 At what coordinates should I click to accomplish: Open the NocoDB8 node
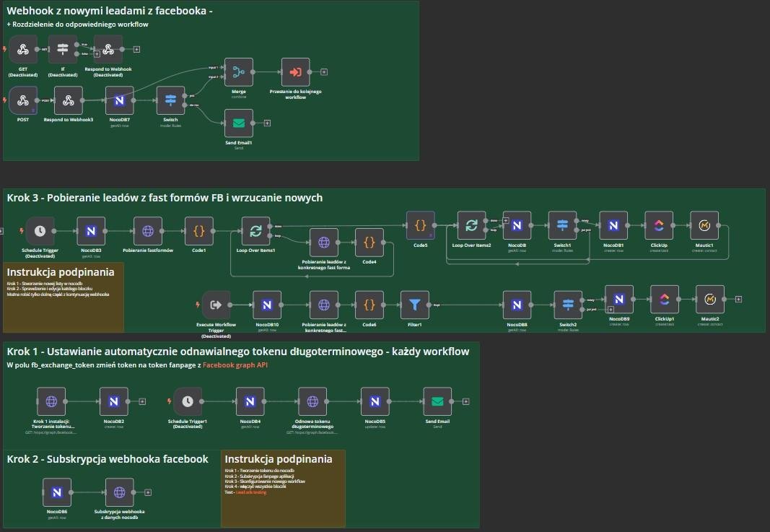tap(517, 305)
